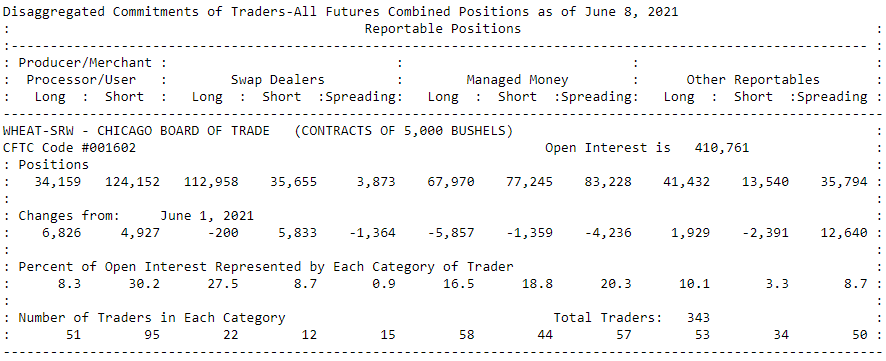886x361 pixels.
Task: Select the change value 12,640
Action: [x=844, y=233]
